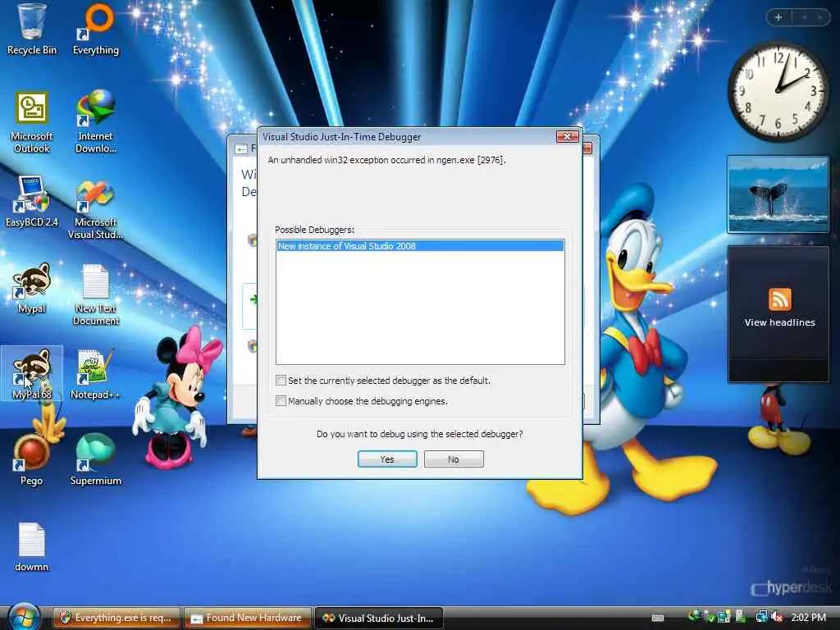Viewport: 840px width, 630px height.
Task: Check Manually choose the debugging engines
Action: click(x=281, y=400)
